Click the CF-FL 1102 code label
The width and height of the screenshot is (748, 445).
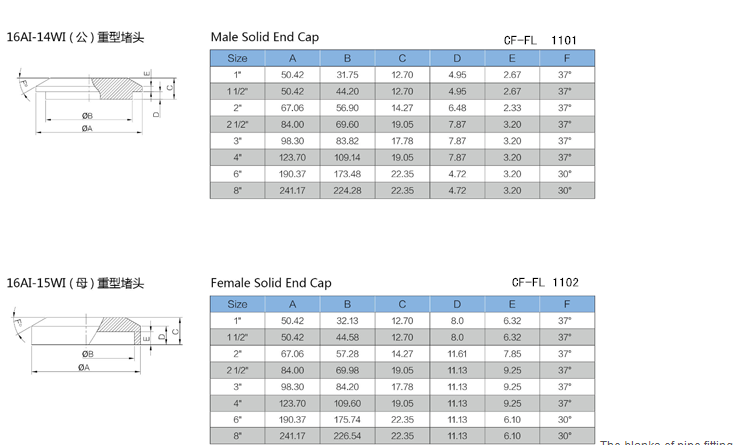(x=545, y=283)
